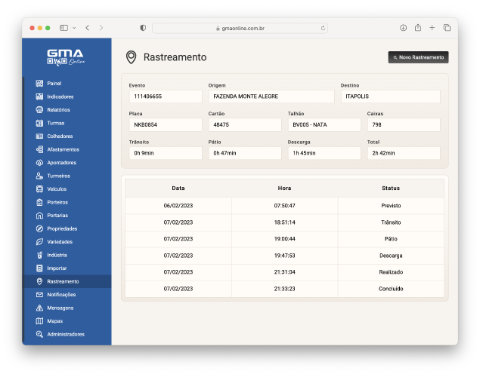Select the Descarga status cell in the table
Image resolution: width=480 pixels, height=377 pixels.
[391, 256]
